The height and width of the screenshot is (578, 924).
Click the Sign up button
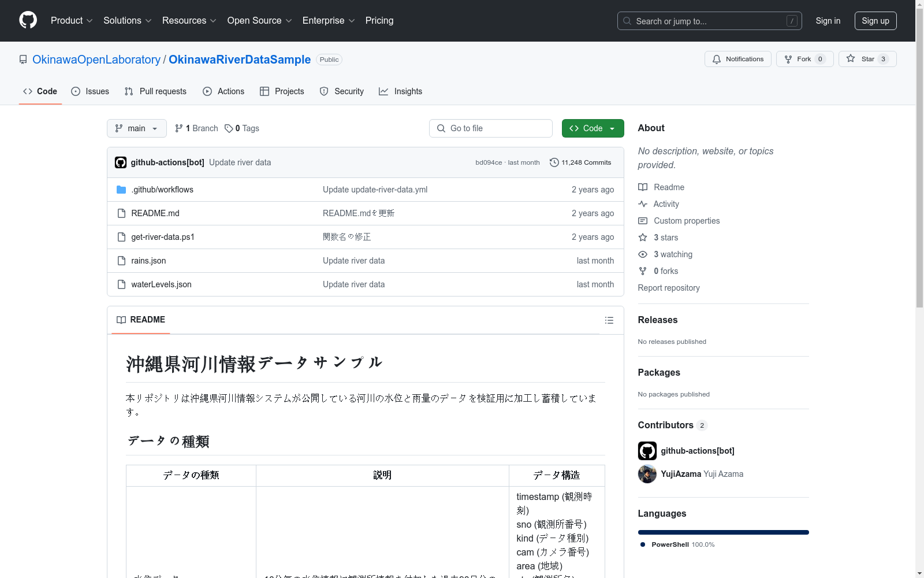pos(875,21)
